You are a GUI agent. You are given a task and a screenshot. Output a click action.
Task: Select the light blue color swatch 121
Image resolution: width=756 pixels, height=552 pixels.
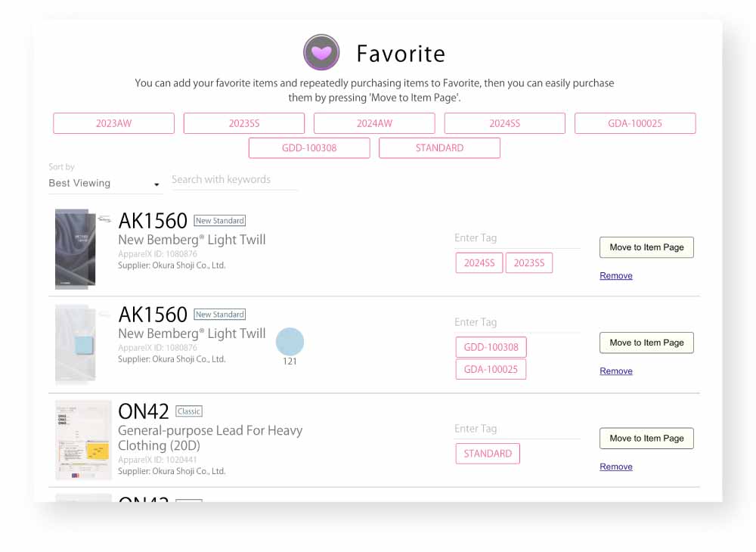point(290,342)
